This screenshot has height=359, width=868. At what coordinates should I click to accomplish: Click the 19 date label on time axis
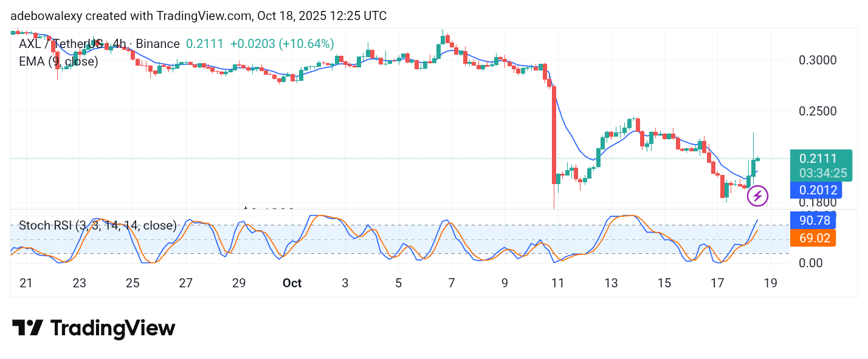click(771, 283)
